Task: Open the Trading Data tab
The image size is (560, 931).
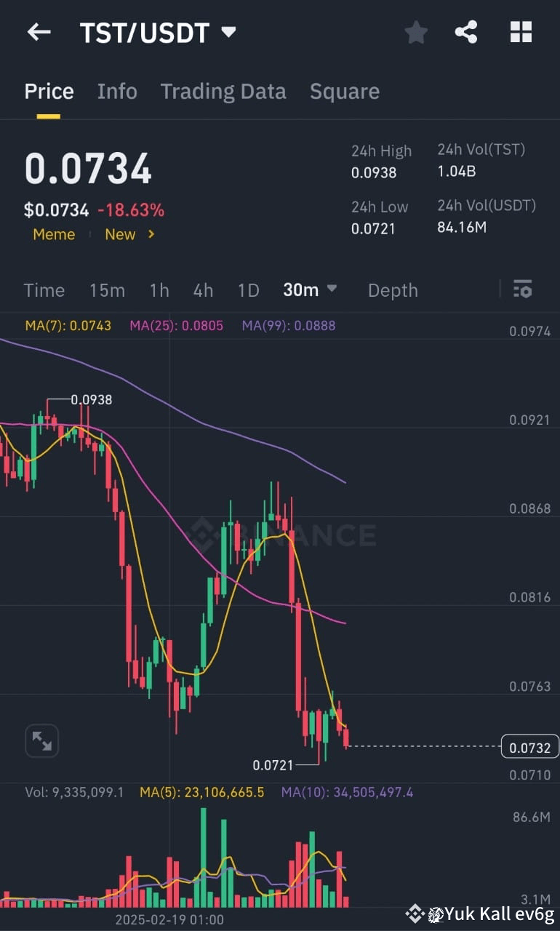Action: point(223,91)
